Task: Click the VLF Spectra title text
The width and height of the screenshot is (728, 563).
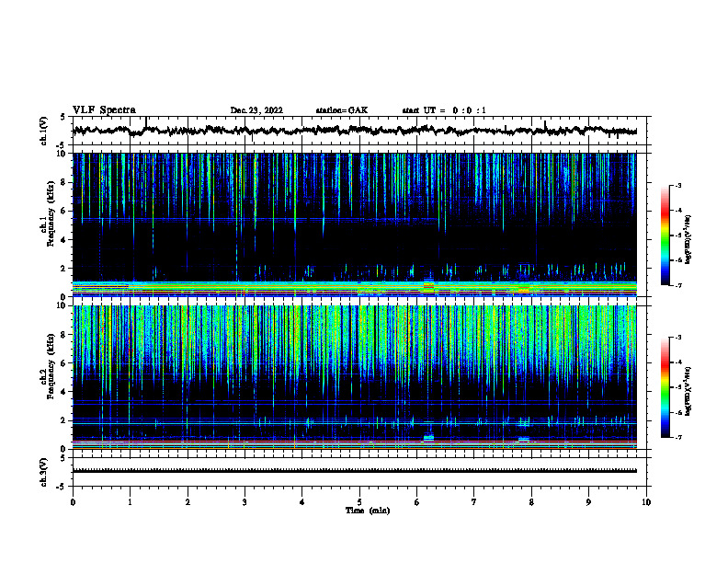Action: pyautogui.click(x=104, y=110)
